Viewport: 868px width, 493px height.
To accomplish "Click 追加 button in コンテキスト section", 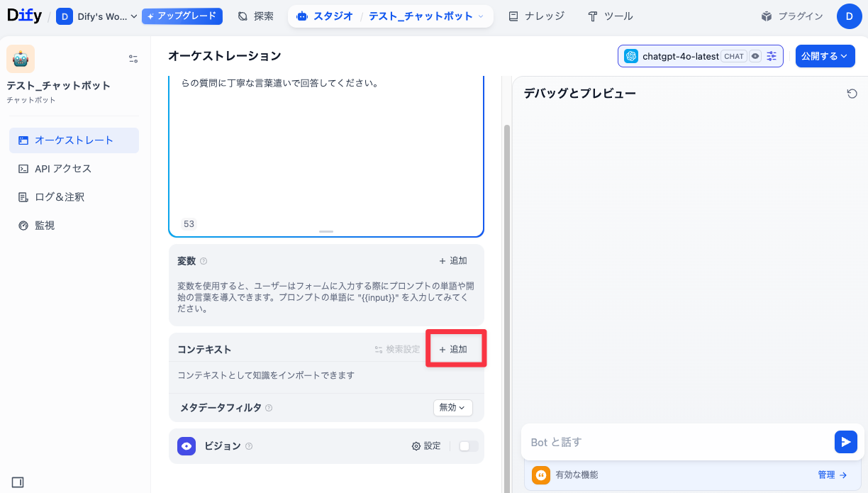I will 454,349.
